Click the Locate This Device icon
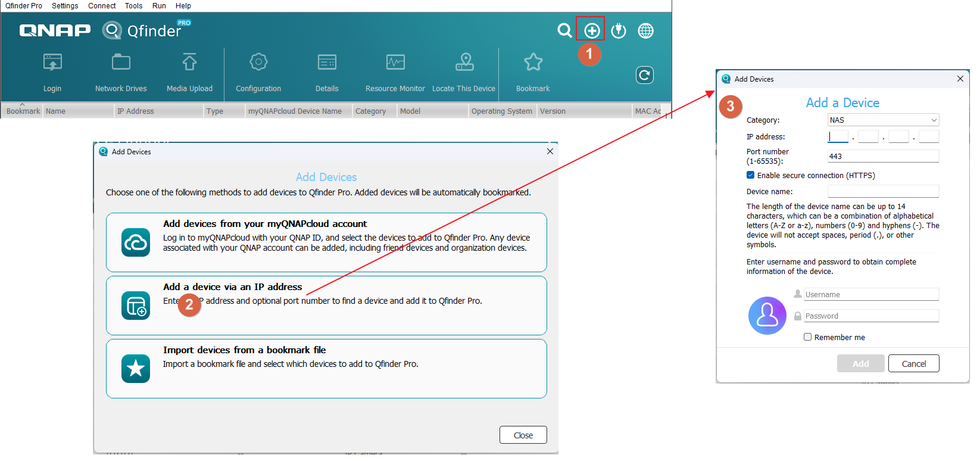 tap(464, 63)
